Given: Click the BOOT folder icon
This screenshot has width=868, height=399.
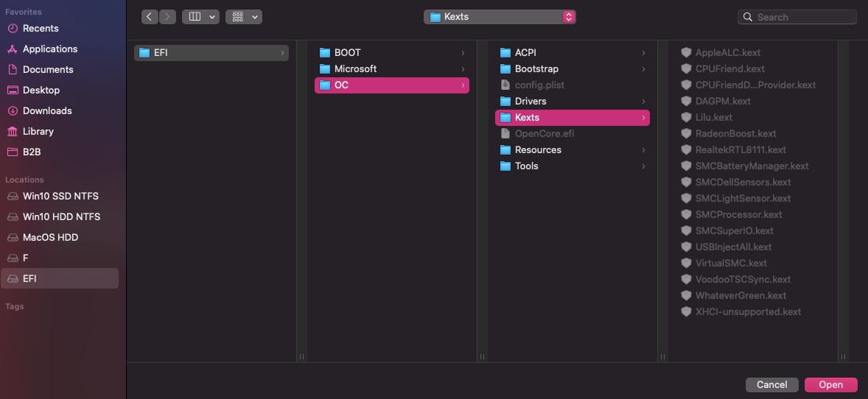Looking at the screenshot, I should 325,52.
